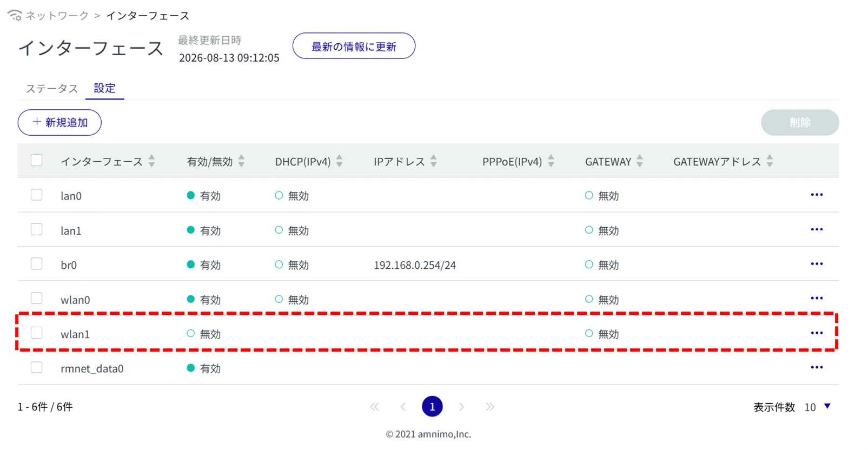Click the network wifi icon in breadcrumb
This screenshot has width=868, height=450.
[15, 15]
